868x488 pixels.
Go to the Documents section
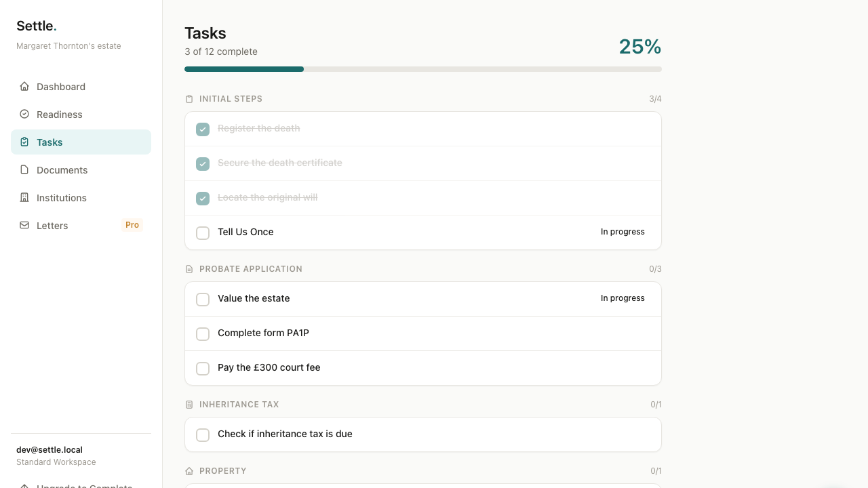81,169
